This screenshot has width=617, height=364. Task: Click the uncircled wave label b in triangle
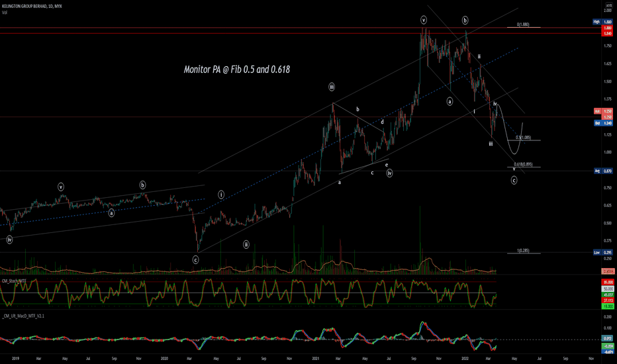pos(357,109)
